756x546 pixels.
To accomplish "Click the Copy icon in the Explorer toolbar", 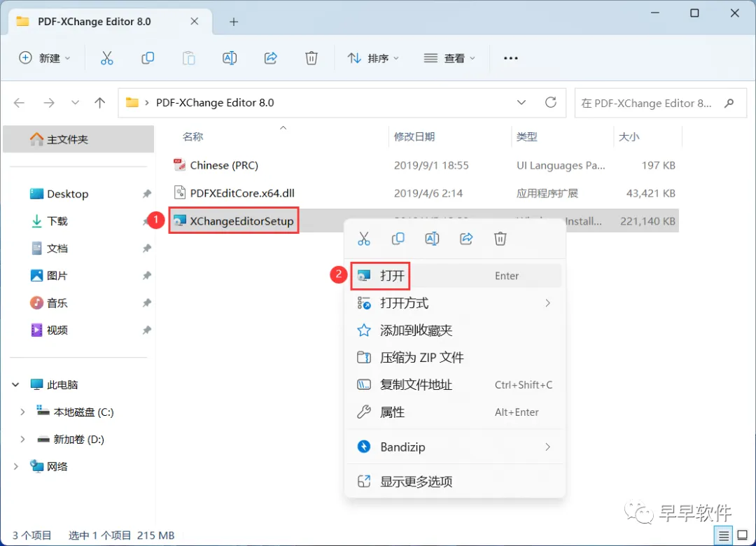I will [148, 58].
